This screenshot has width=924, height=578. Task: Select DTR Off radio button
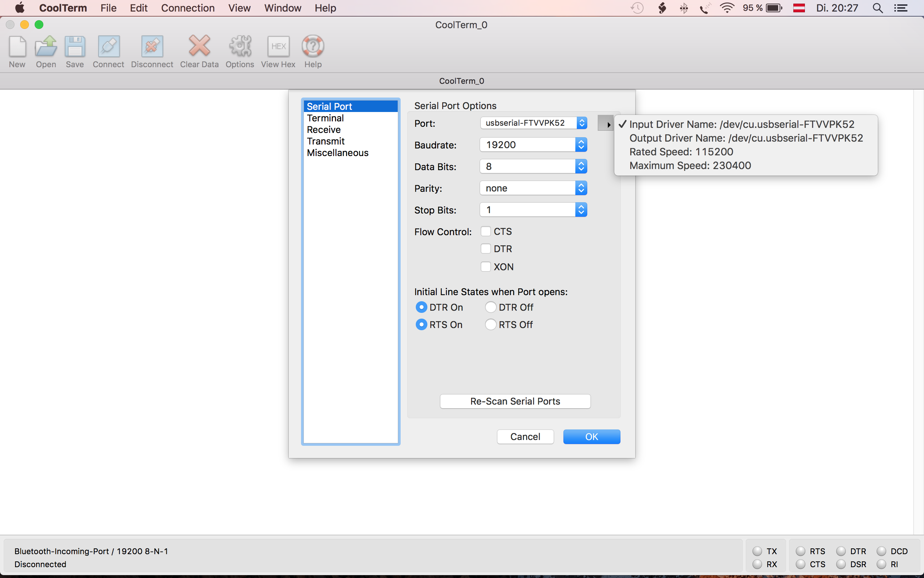[x=491, y=307]
